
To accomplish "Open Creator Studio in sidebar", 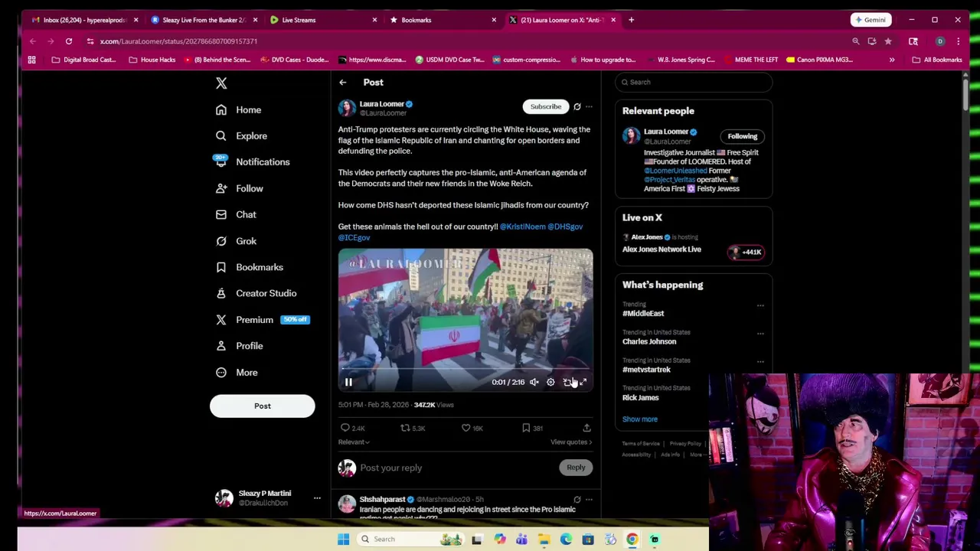I will pyautogui.click(x=256, y=293).
